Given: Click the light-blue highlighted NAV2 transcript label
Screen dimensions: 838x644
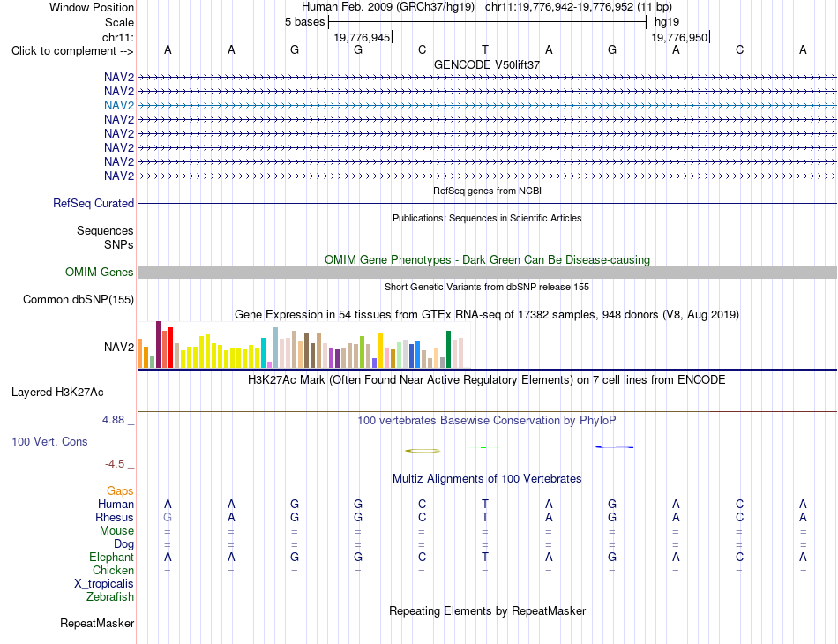Looking at the screenshot, I should (119, 105).
